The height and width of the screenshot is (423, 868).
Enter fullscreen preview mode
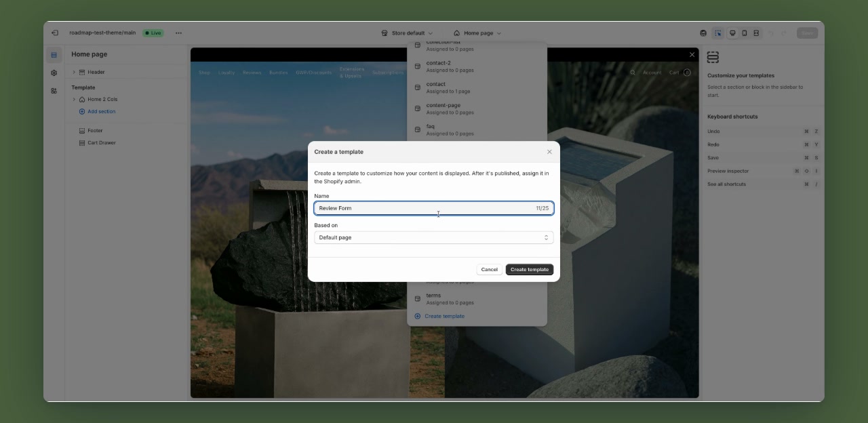tap(756, 33)
